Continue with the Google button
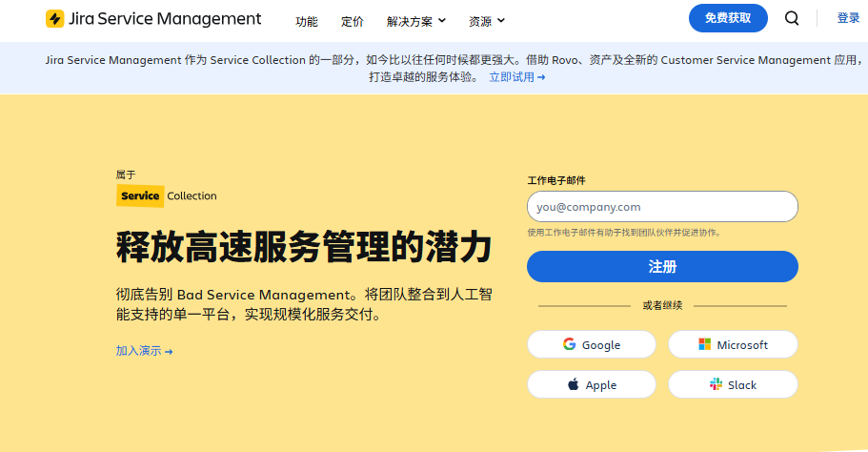868x452 pixels. [x=592, y=344]
